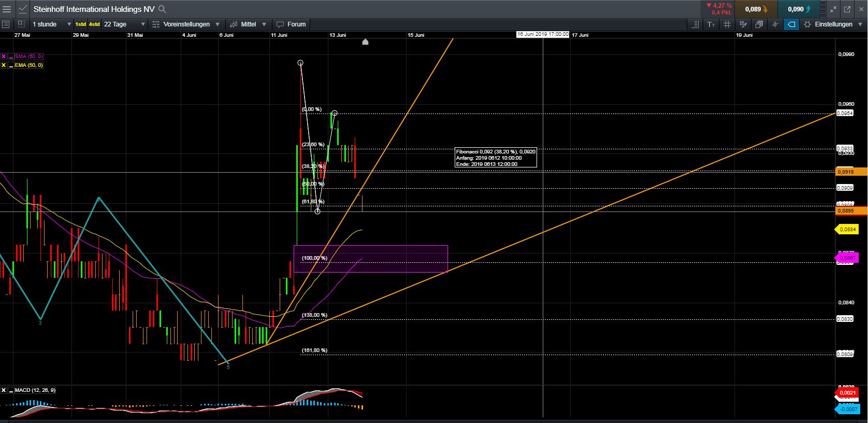This screenshot has height=423, width=868.
Task: Click the Fibonacci 138,00 % level label
Action: (314, 315)
